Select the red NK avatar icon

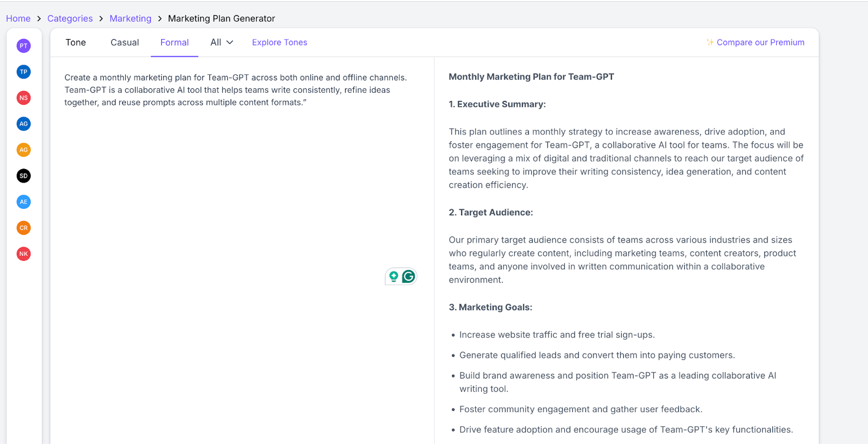pos(23,254)
